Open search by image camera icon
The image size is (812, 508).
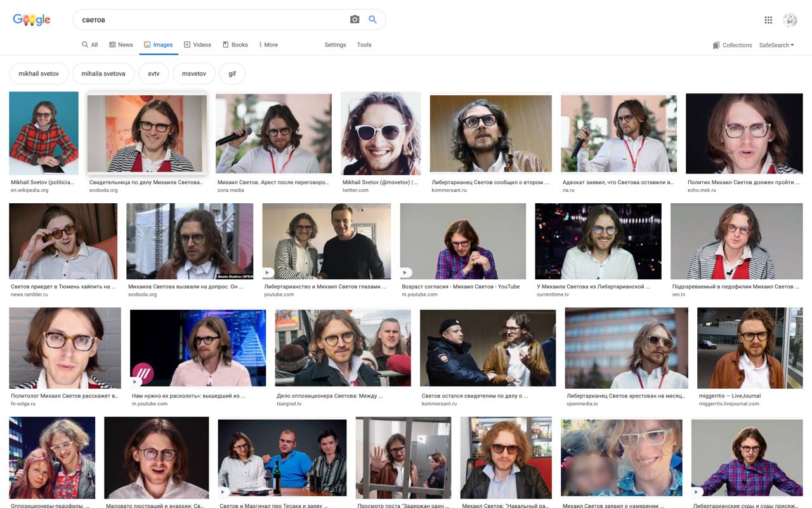click(355, 20)
